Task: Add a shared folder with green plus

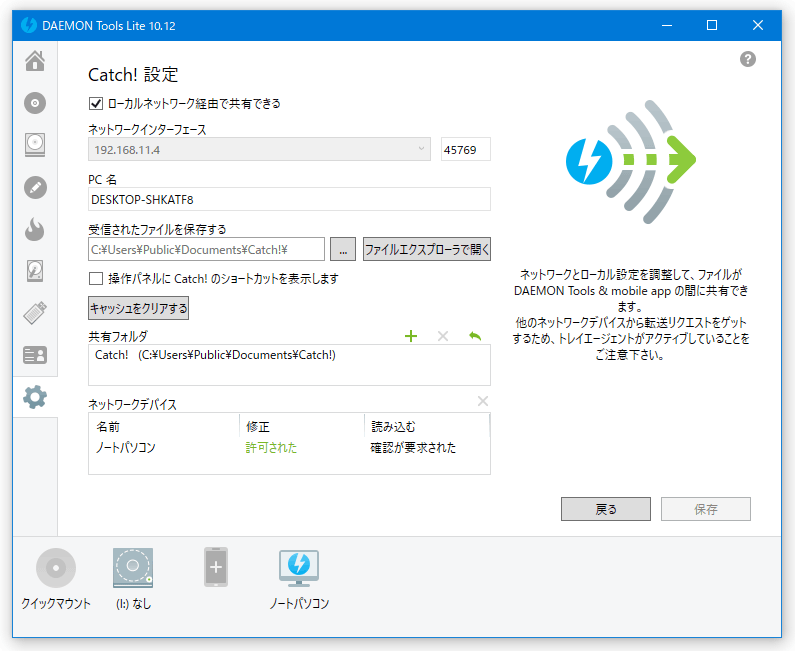Action: [411, 336]
